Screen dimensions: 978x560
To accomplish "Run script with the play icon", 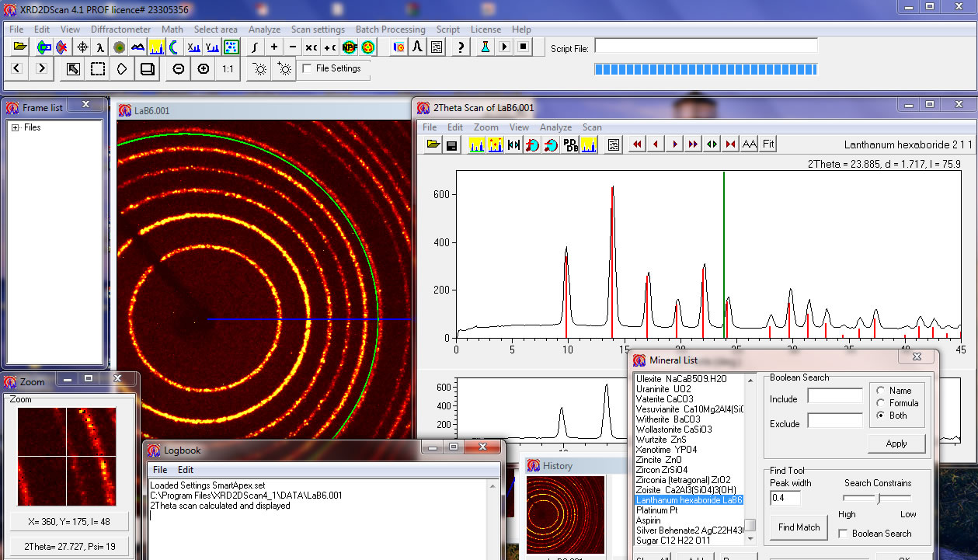I will 504,47.
